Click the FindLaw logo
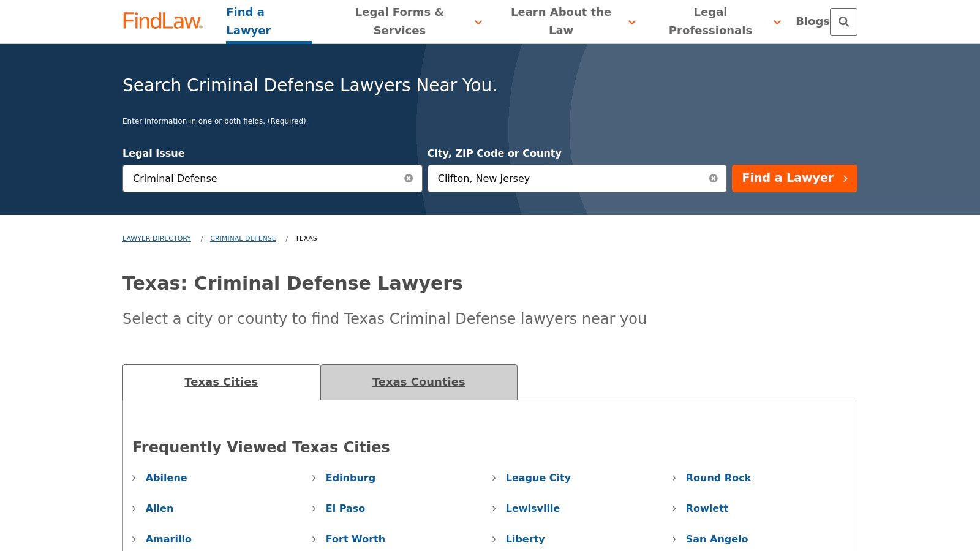This screenshot has height=551, width=980. 162,20
